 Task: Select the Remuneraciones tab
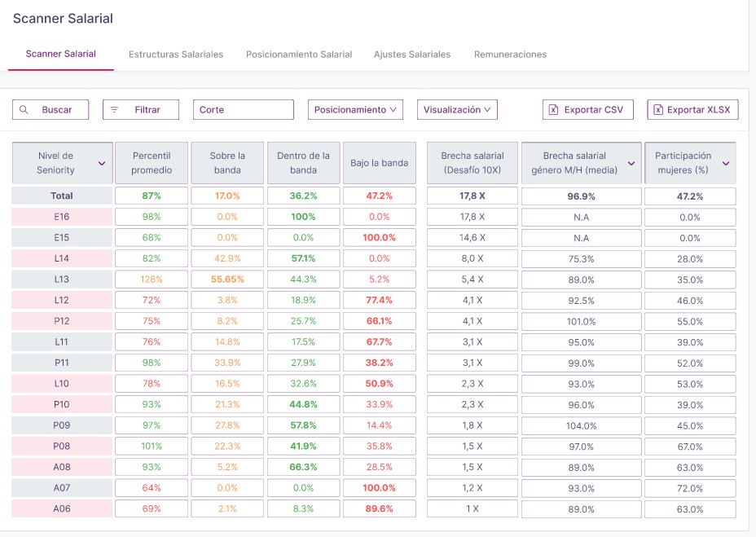tap(510, 55)
